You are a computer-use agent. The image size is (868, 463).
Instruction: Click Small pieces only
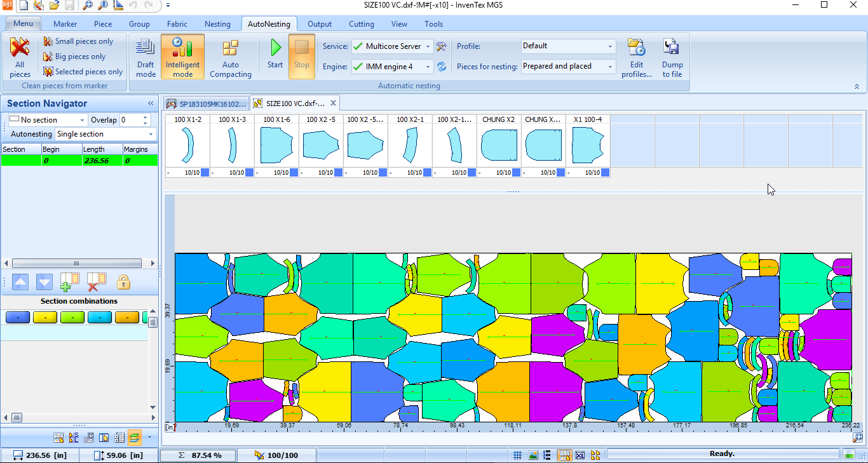pos(78,41)
